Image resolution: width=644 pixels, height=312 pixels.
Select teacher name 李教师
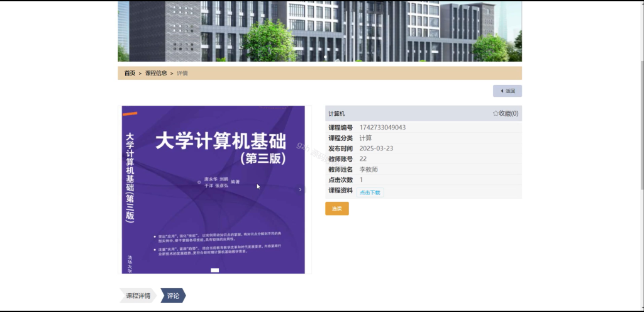369,169
